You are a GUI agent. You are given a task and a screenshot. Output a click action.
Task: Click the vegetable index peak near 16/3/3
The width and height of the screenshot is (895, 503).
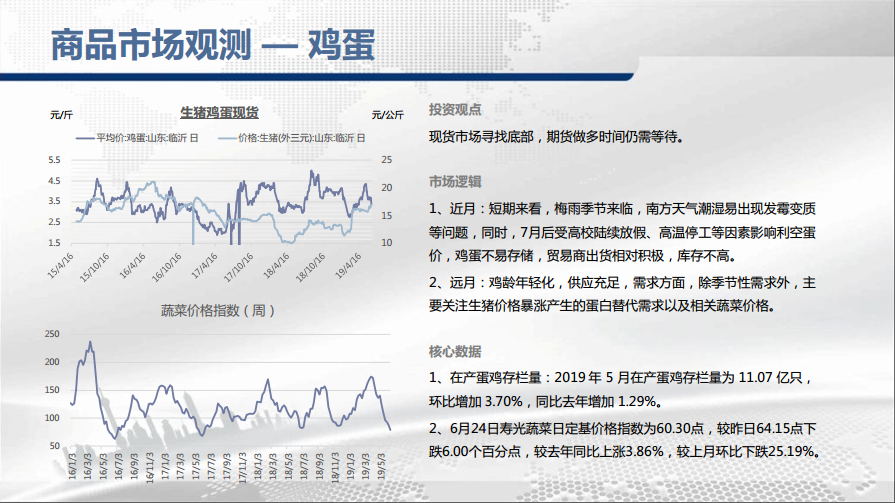[x=90, y=343]
